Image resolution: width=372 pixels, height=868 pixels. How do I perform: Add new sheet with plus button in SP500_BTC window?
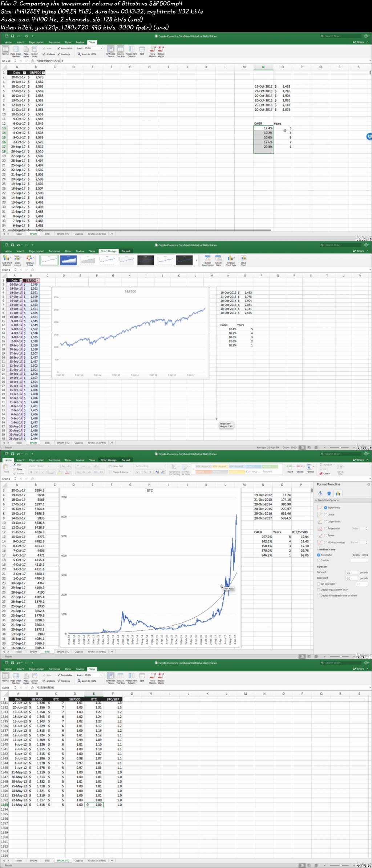click(112, 860)
